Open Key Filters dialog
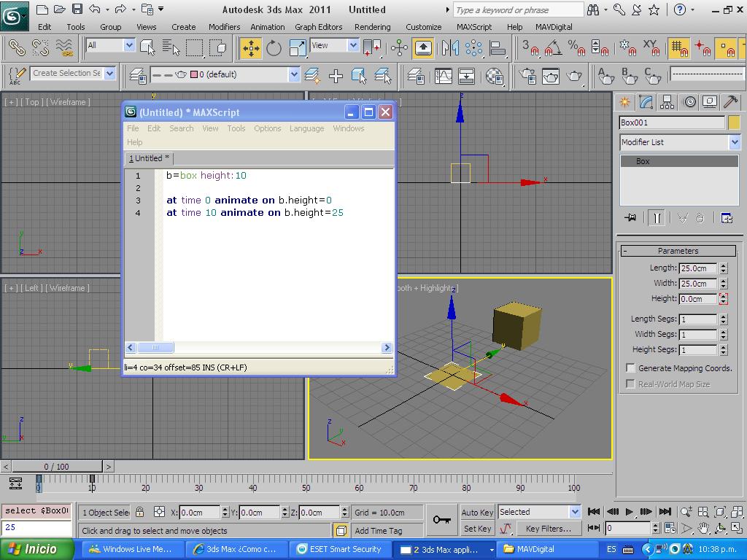This screenshot has width=747, height=560. click(x=548, y=529)
